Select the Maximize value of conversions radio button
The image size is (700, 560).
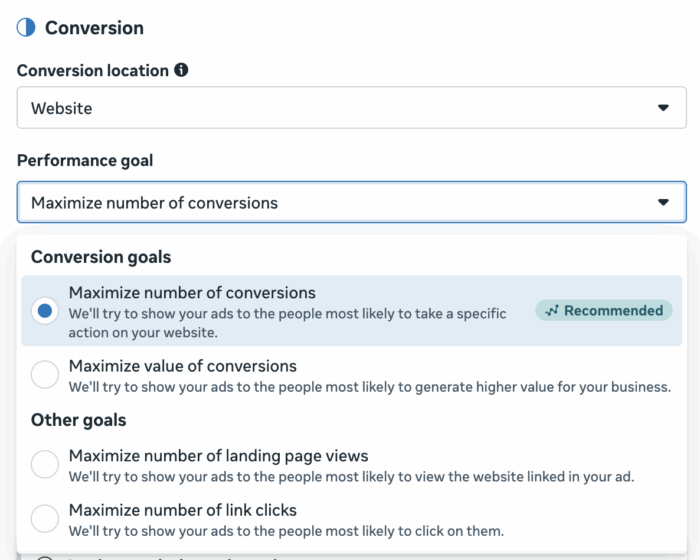[45, 375]
